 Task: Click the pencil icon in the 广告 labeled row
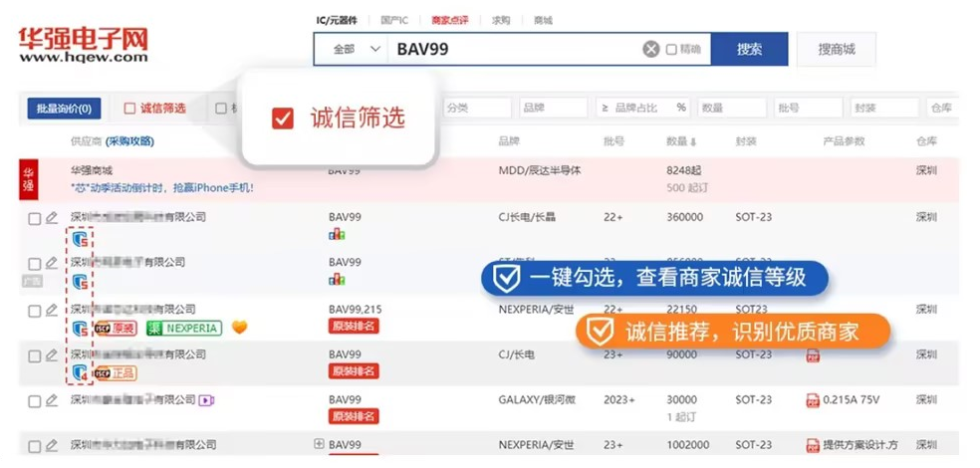click(52, 263)
